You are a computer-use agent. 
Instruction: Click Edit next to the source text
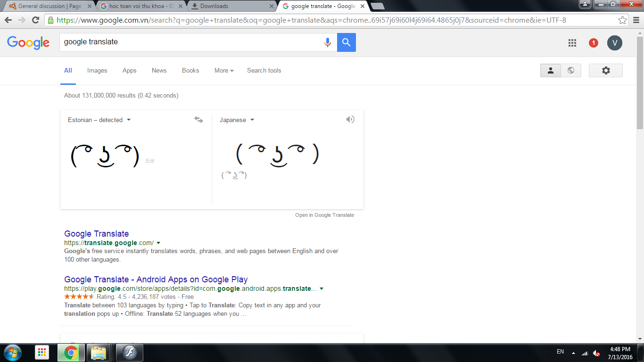150,161
